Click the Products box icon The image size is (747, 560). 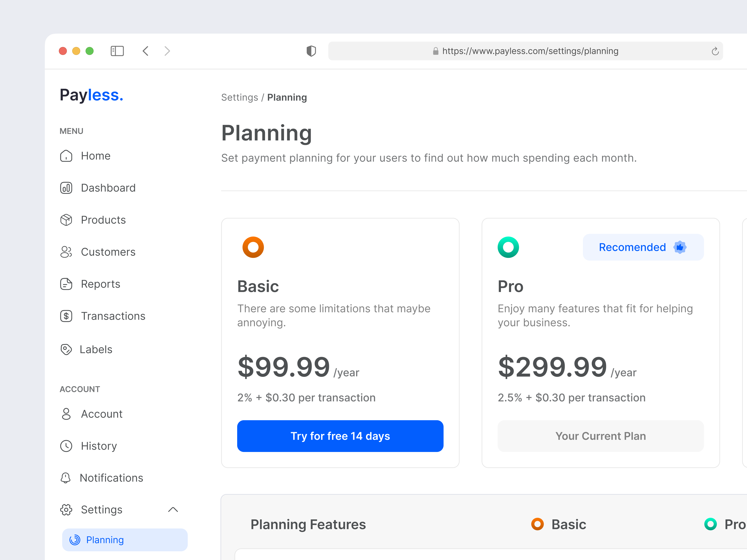coord(66,220)
